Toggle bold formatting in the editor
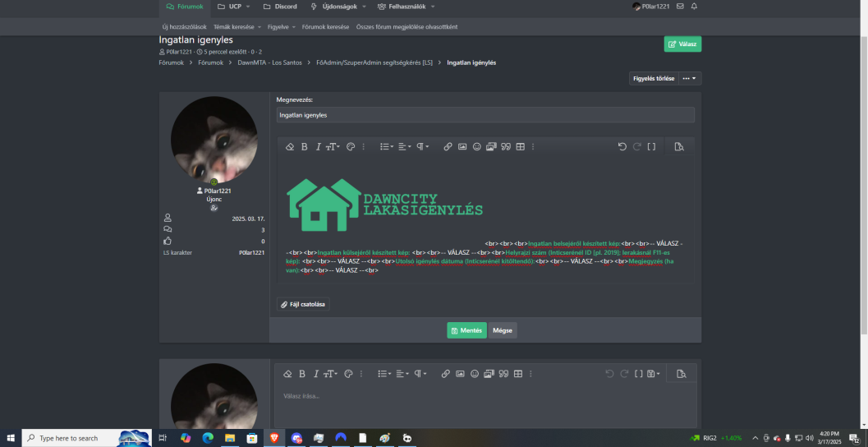The height and width of the screenshot is (447, 868). pyautogui.click(x=304, y=147)
